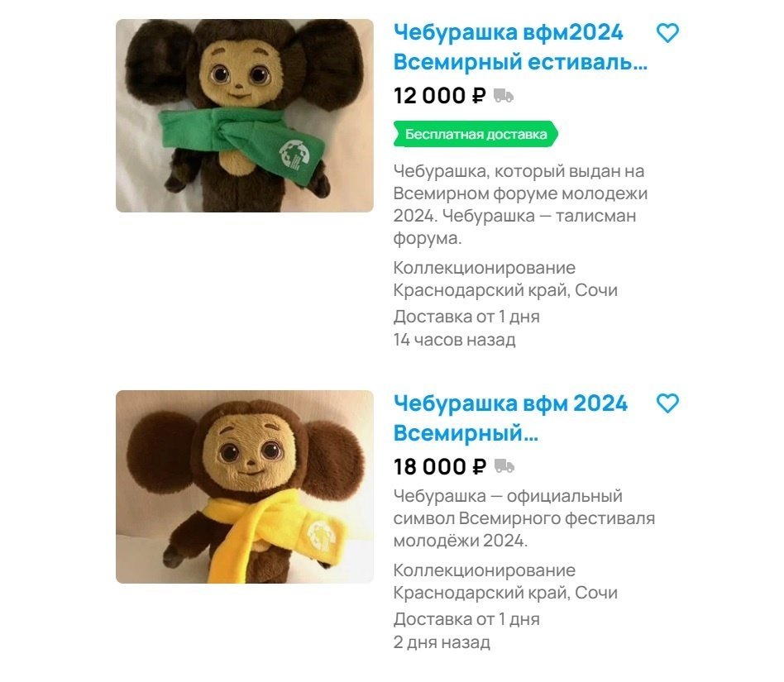This screenshot has height=682, width=784.
Task: Click the 14 часов назад timestamp
Action: pos(454,339)
